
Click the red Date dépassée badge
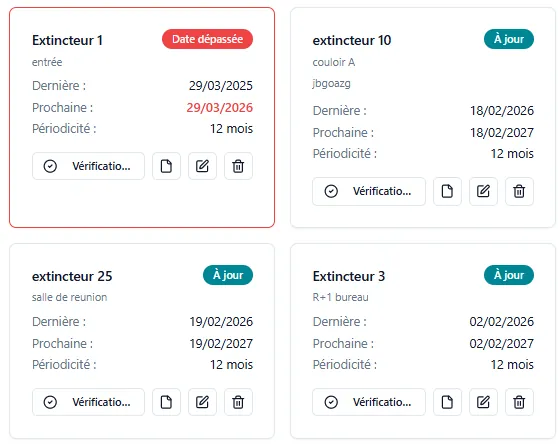pyautogui.click(x=207, y=39)
